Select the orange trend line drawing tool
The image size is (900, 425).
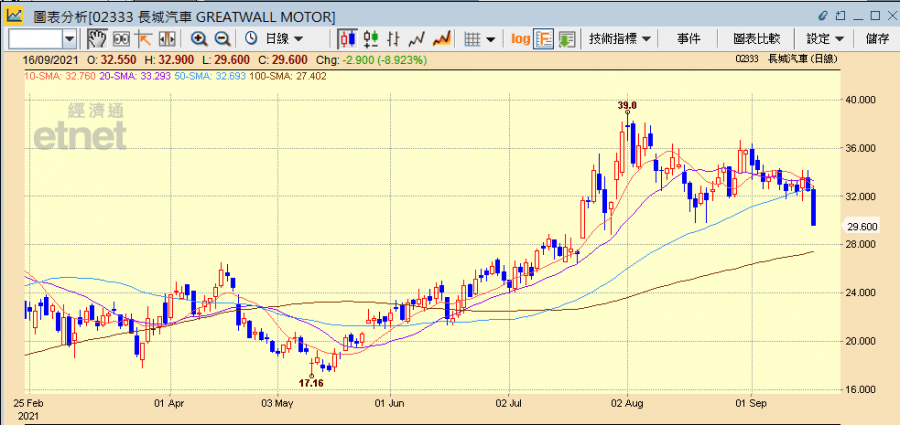[144, 38]
